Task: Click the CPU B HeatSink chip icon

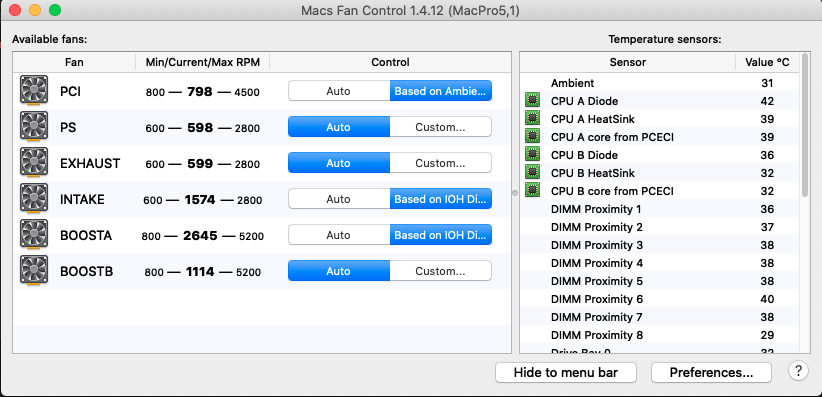Action: [x=532, y=173]
